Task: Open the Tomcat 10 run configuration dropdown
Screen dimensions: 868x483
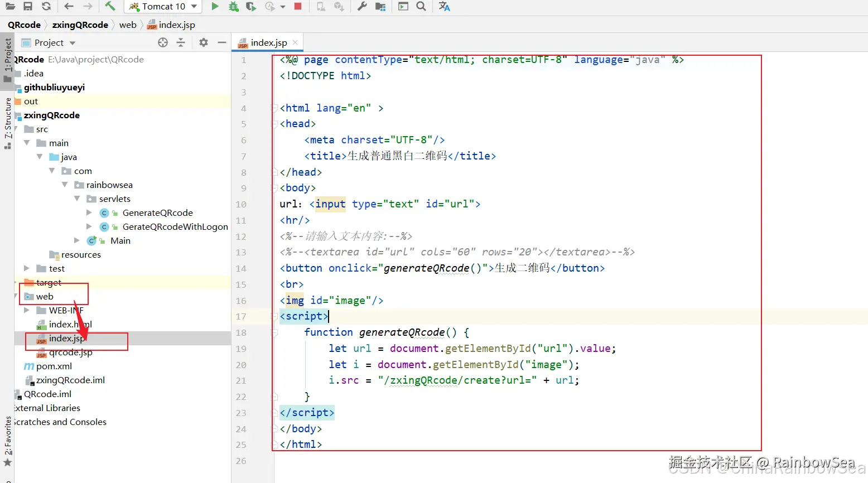Action: 163,7
